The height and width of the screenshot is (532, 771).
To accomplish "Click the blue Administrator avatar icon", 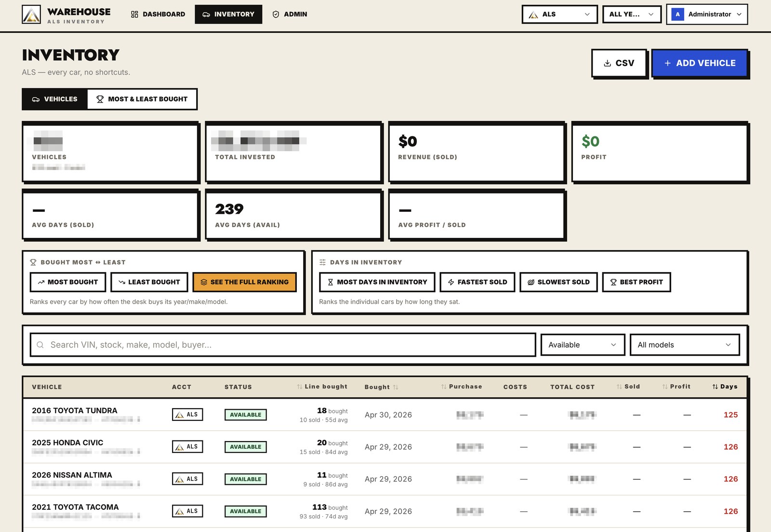I will click(678, 14).
